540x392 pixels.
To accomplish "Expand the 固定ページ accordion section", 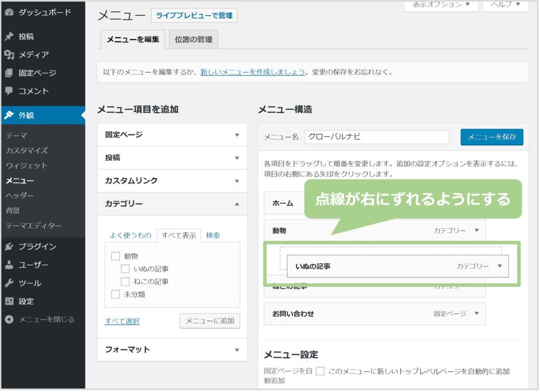I will click(x=237, y=135).
